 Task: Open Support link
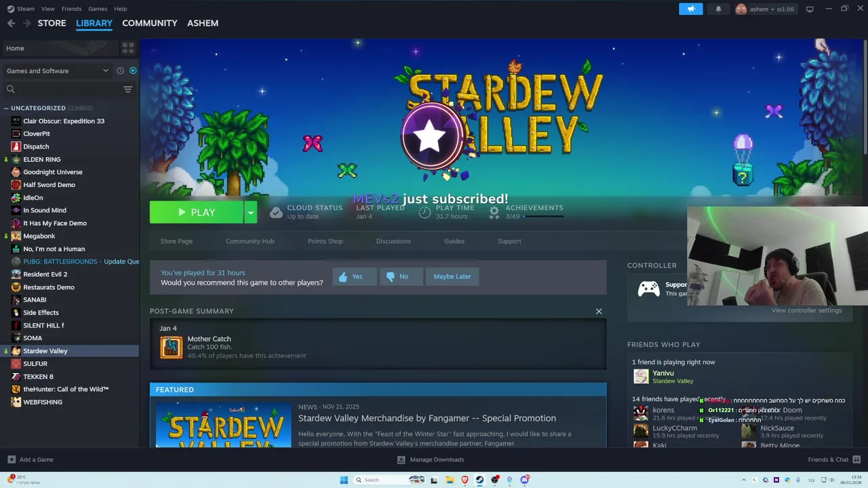[x=509, y=241]
